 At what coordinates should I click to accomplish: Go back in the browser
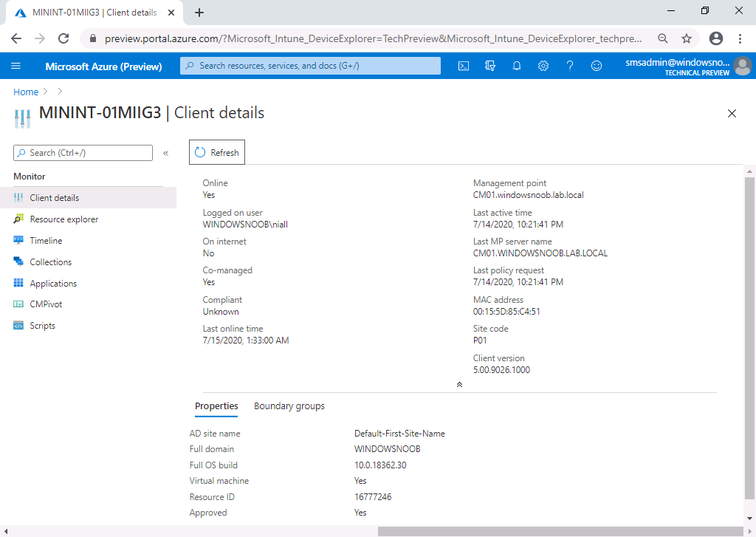(16, 38)
